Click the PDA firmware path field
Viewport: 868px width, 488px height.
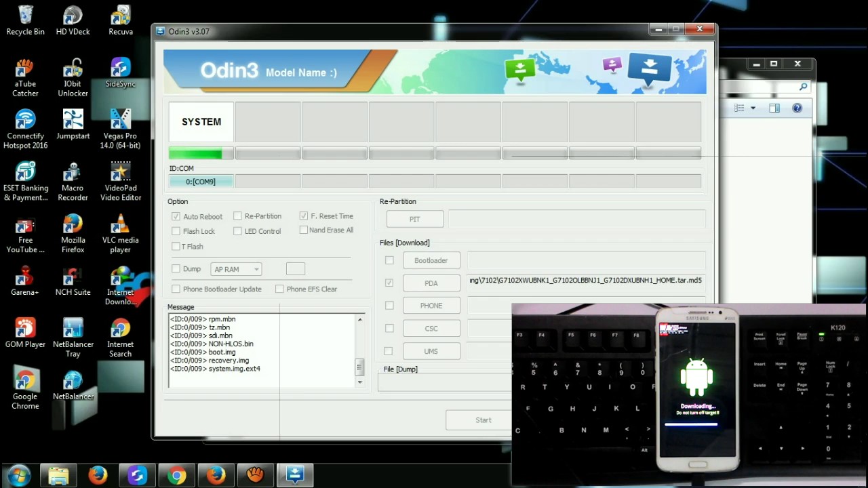[x=587, y=281]
